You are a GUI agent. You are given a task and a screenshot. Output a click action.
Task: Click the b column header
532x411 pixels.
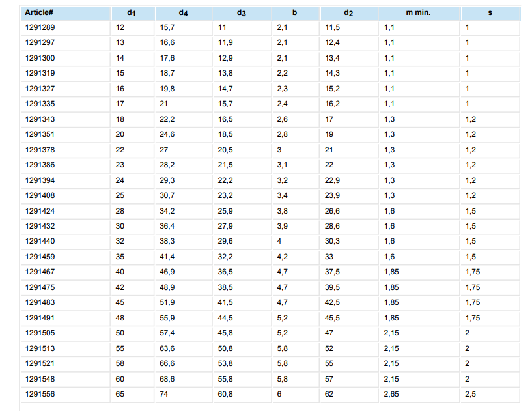point(295,13)
